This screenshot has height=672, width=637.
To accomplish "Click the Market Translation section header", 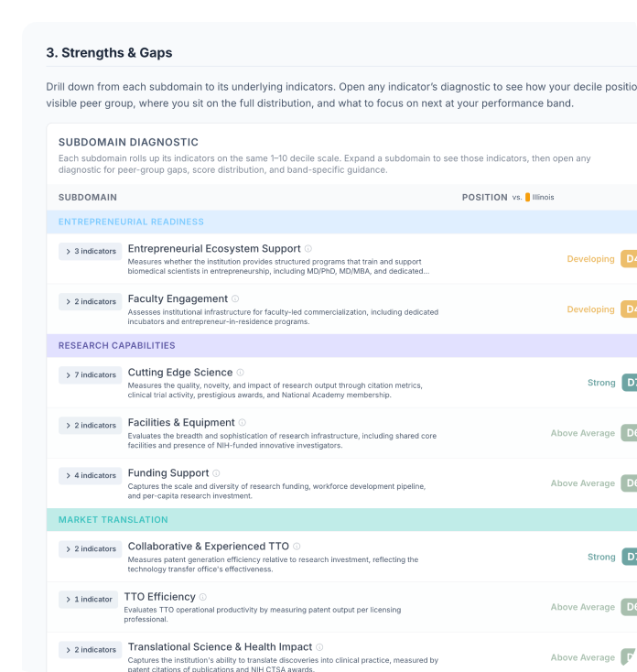I will [113, 520].
